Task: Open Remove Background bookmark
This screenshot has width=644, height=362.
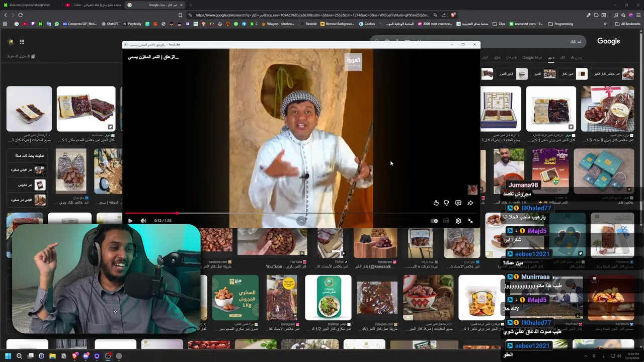Action: [x=337, y=24]
